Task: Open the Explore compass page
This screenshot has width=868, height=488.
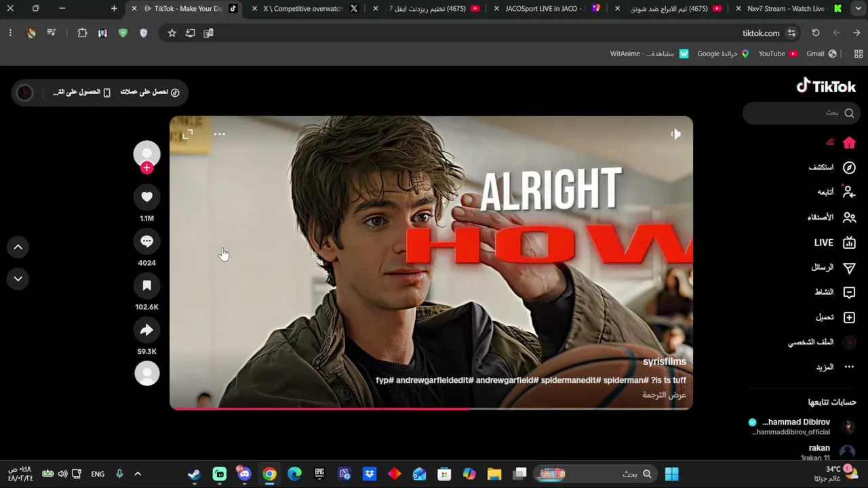Action: [833, 167]
